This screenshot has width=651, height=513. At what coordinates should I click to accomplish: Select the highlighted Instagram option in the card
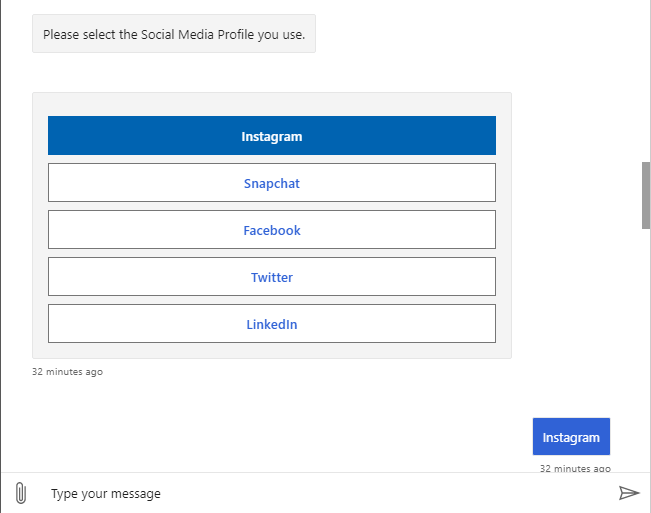[x=271, y=136]
